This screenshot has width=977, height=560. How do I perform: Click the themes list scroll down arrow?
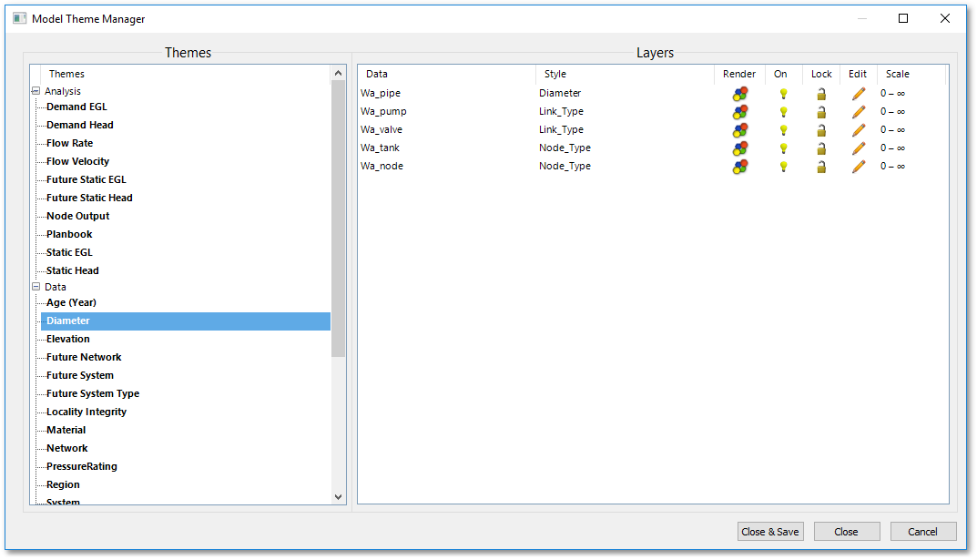[x=339, y=497]
